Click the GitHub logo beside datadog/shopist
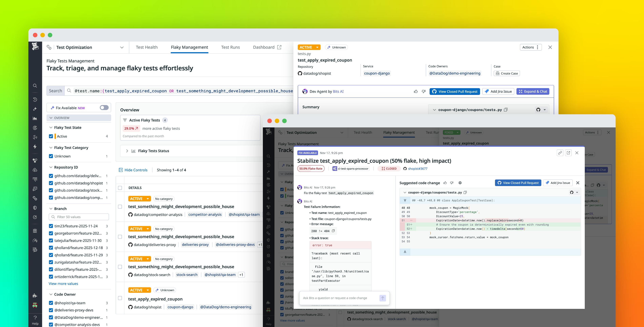Viewport: 644px width, 327px height. coord(300,73)
